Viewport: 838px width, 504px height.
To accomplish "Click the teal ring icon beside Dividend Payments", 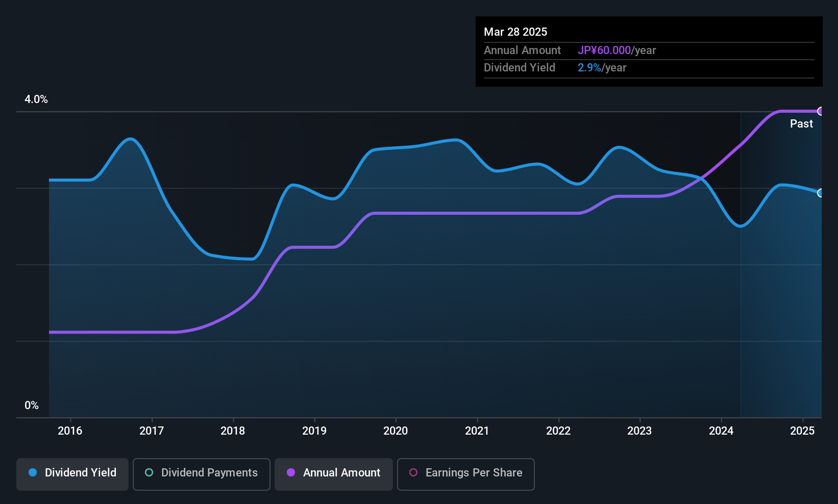I will pyautogui.click(x=149, y=473).
